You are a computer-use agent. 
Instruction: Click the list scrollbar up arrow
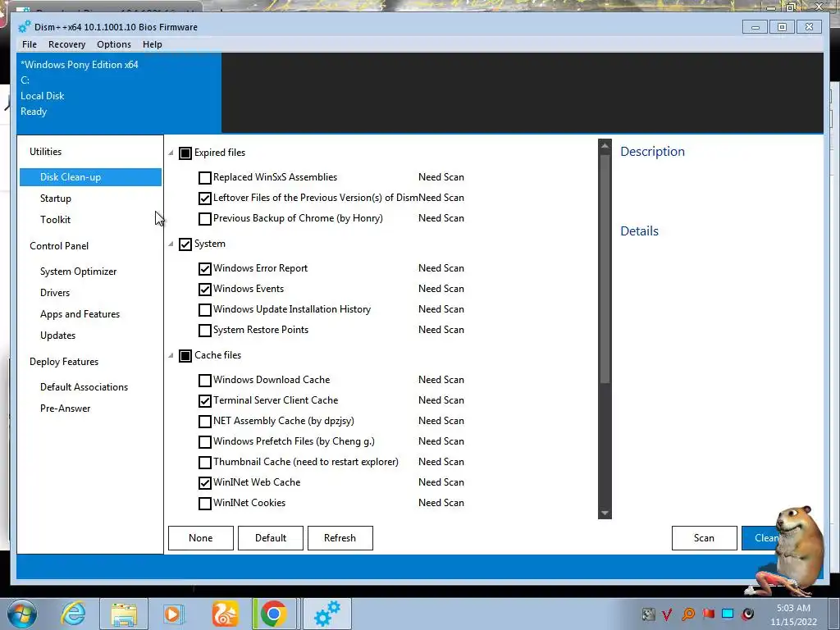[x=605, y=146]
